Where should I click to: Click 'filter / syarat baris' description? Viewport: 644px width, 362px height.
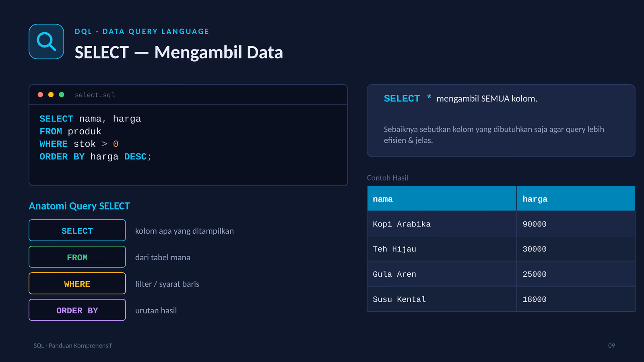pyautogui.click(x=167, y=284)
